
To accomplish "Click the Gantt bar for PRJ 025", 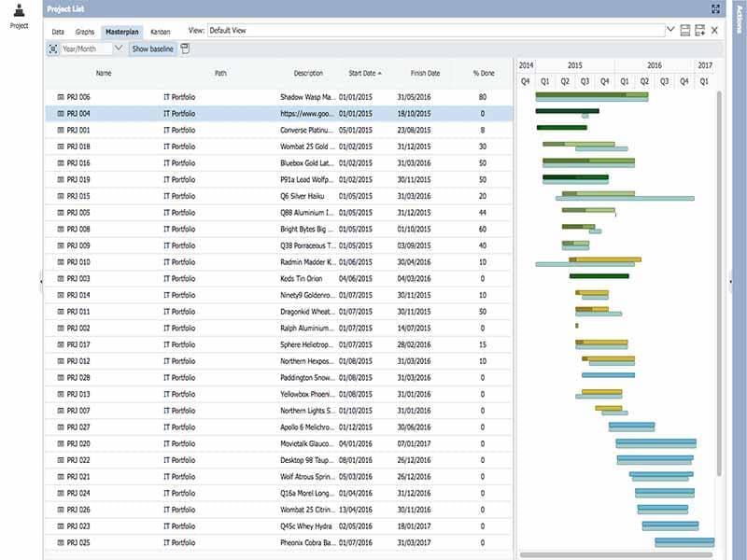I will 684,541.
